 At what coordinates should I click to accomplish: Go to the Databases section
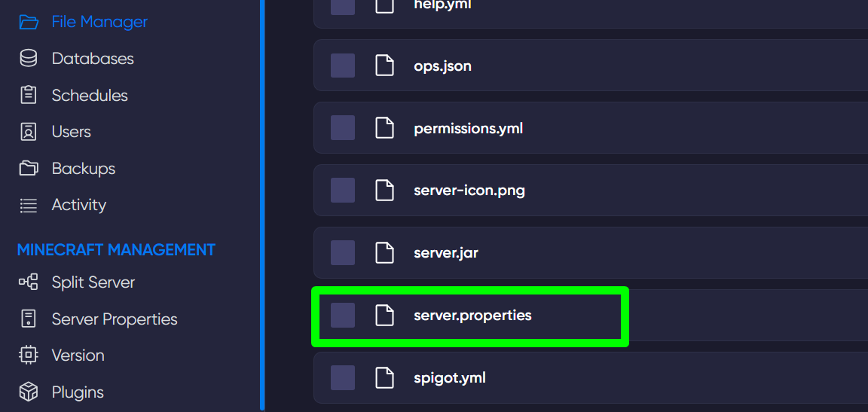92,59
